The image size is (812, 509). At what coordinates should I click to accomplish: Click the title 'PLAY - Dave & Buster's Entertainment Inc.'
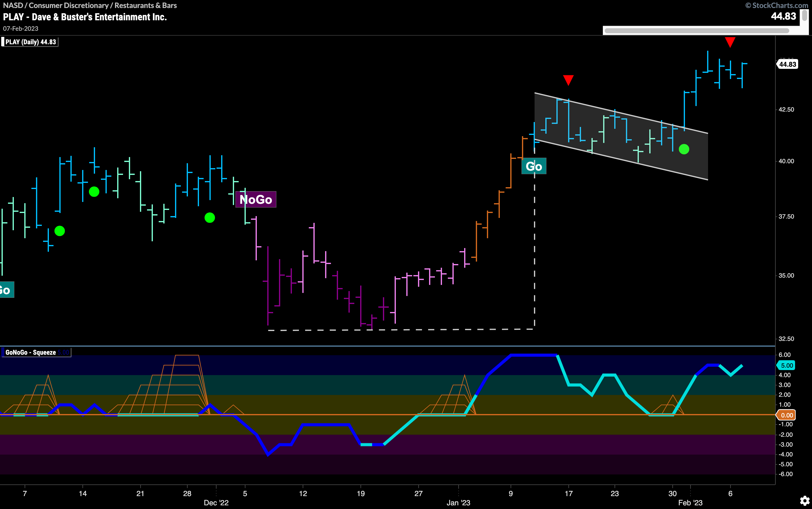tap(85, 17)
